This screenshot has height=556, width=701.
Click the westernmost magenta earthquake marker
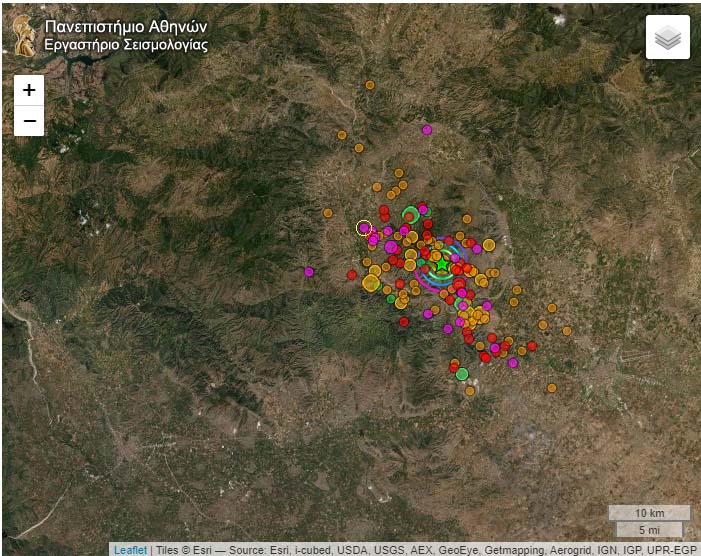coord(309,271)
